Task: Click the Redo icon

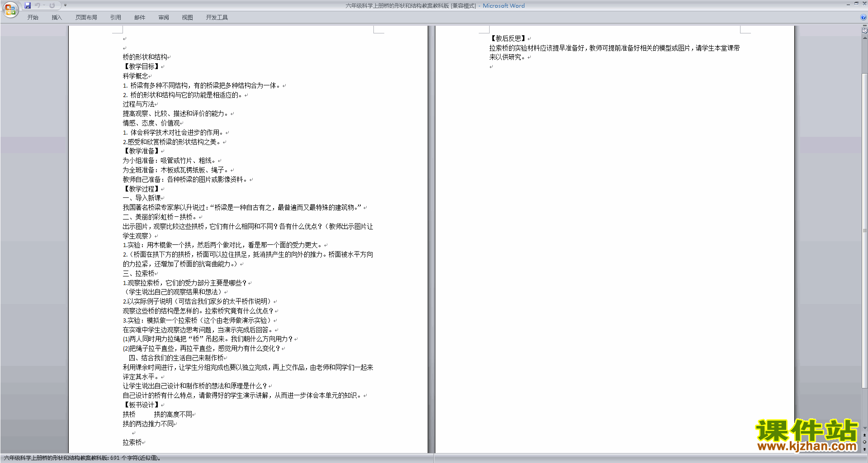Action: 52,5
